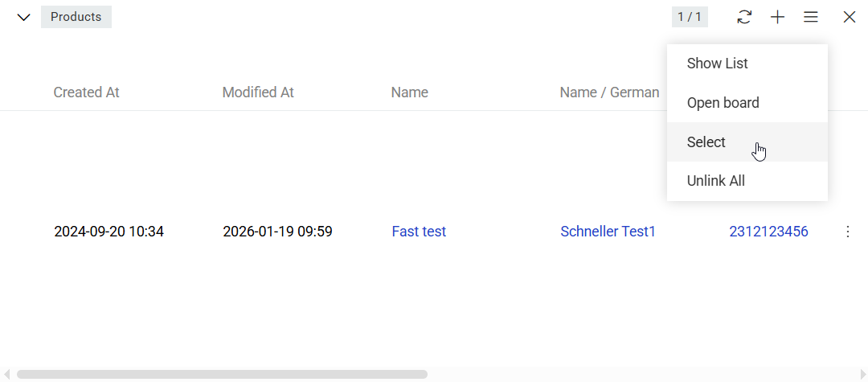The width and height of the screenshot is (868, 390).
Task: Open Schneller Test1 German name link
Action: point(608,232)
